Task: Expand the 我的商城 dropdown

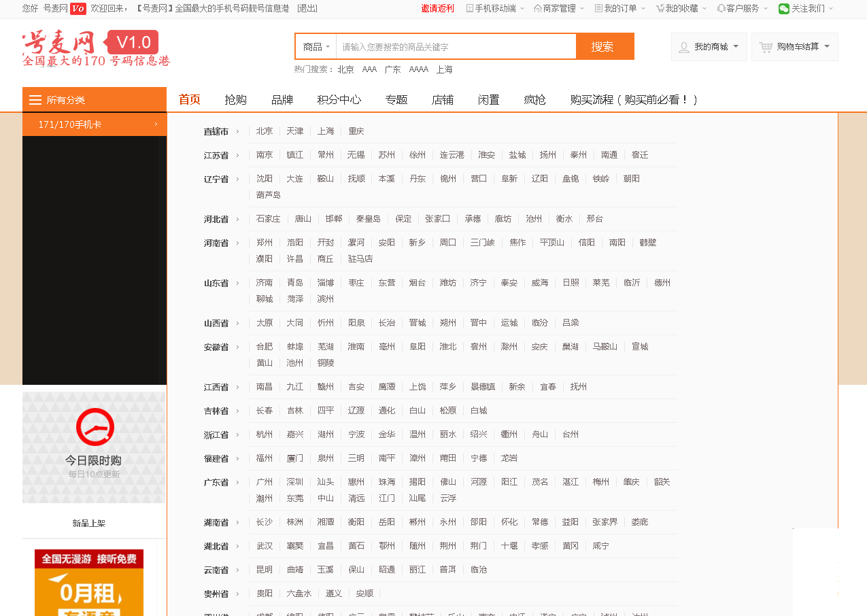Action: (x=709, y=47)
